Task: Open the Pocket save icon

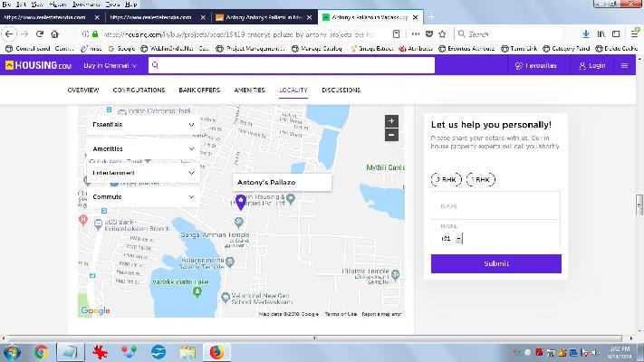Action: click(429, 34)
